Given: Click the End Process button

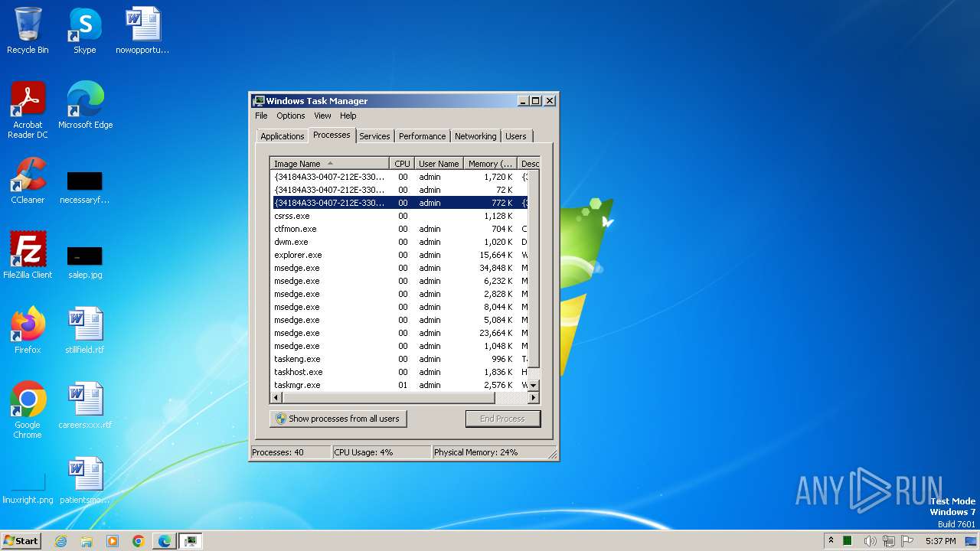Looking at the screenshot, I should [503, 419].
